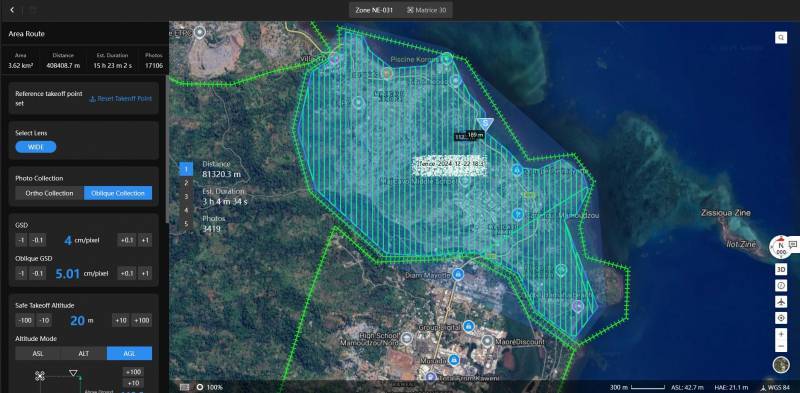This screenshot has width=800, height=393.
Task: Set altitude mode to ASL
Action: tap(38, 353)
